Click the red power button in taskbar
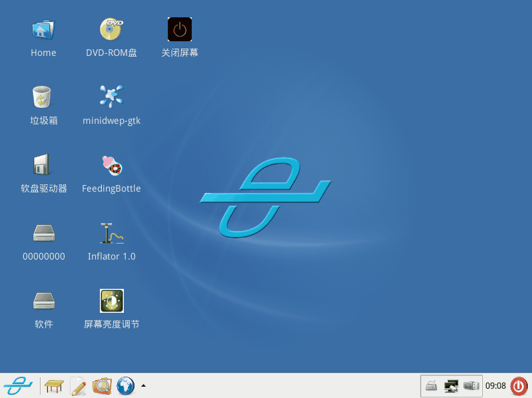The height and width of the screenshot is (398, 532). [x=519, y=386]
